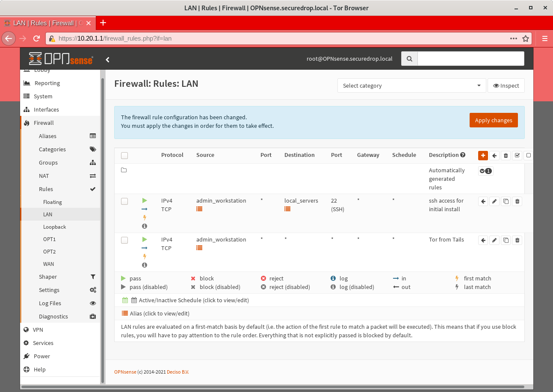Click the Log Files eye icon in sidebar
553x392 pixels.
tap(93, 303)
